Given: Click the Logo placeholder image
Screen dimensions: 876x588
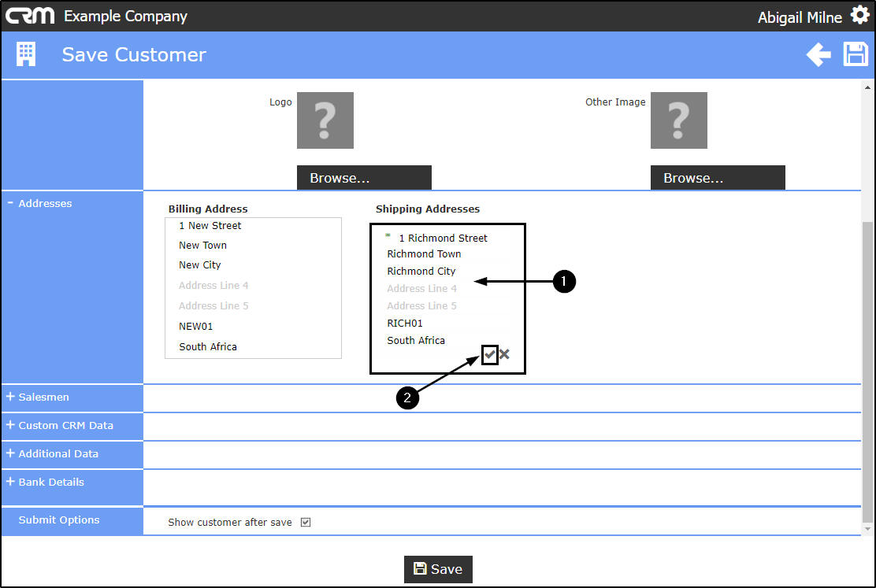Looking at the screenshot, I should coord(325,120).
